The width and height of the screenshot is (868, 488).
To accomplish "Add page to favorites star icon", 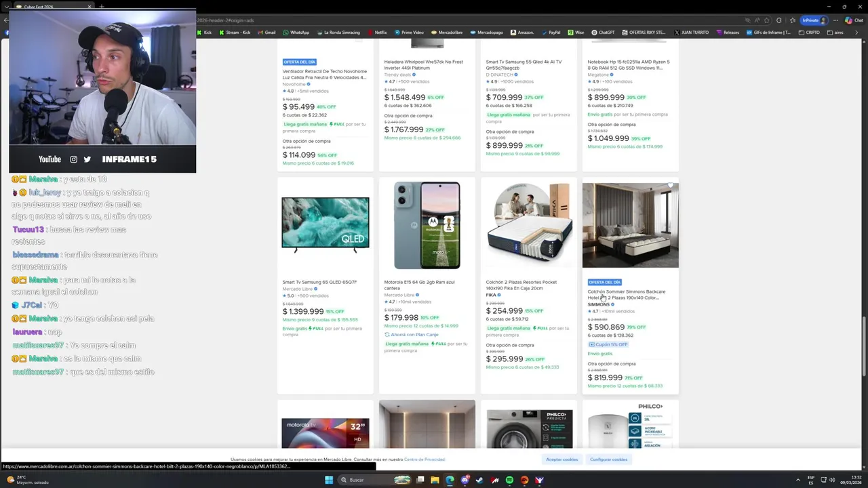I will click(x=767, y=20).
